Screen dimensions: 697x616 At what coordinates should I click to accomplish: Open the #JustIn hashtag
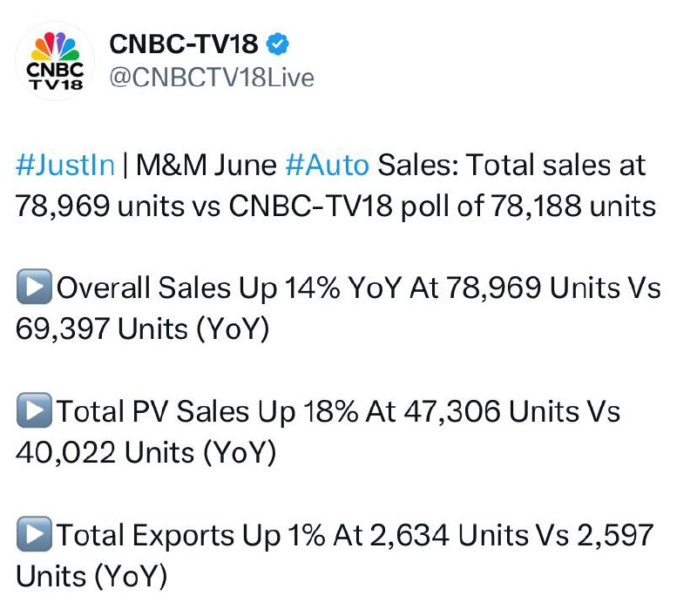pos(65,165)
